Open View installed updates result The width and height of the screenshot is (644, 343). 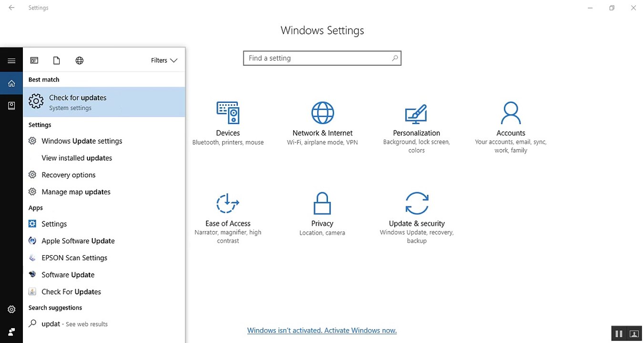click(104, 158)
